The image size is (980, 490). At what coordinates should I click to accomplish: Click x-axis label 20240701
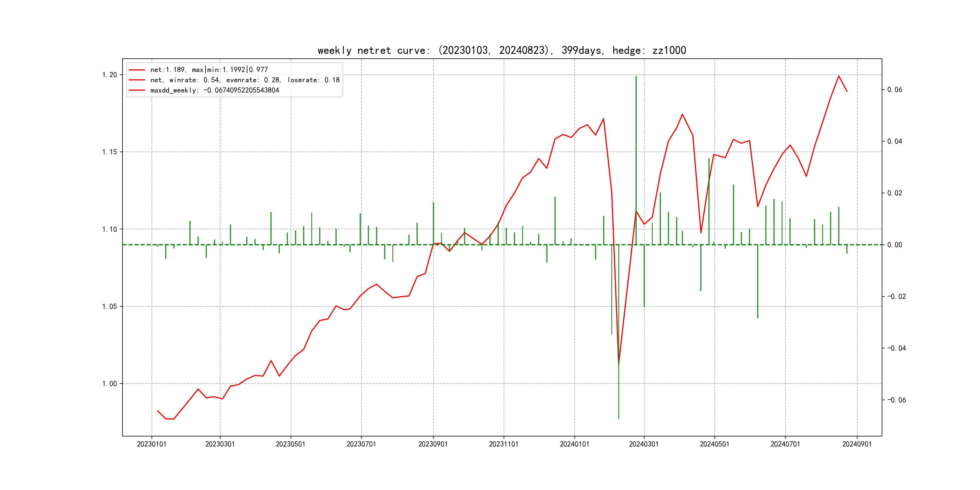tap(785, 444)
